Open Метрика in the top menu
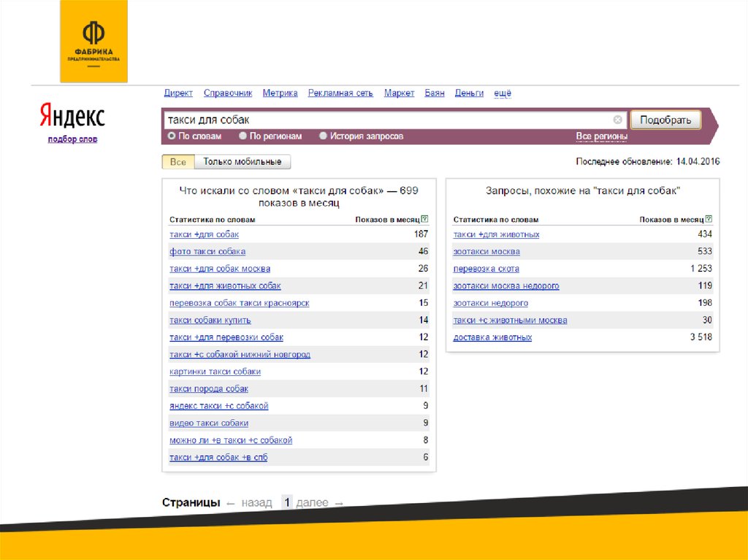The height and width of the screenshot is (560, 748). pos(280,93)
